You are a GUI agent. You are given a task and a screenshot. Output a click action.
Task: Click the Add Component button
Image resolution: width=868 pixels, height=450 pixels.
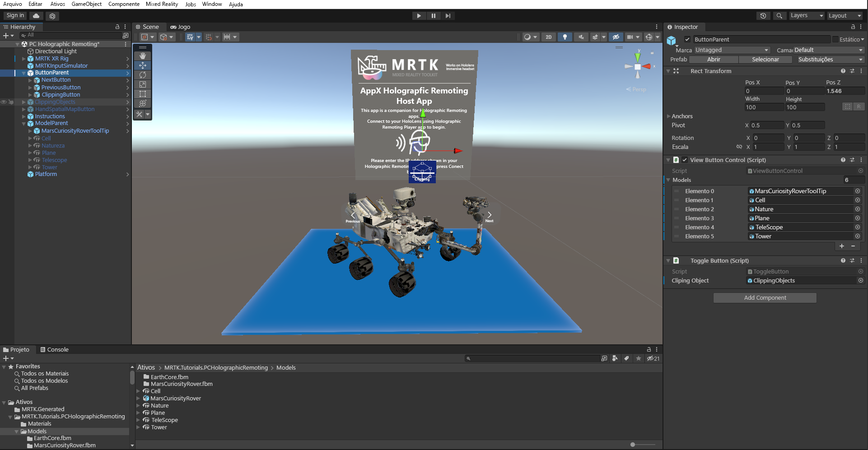tap(765, 297)
